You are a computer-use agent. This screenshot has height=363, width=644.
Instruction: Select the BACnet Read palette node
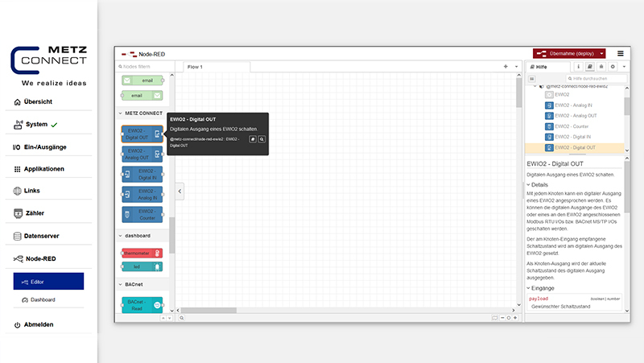142,305
